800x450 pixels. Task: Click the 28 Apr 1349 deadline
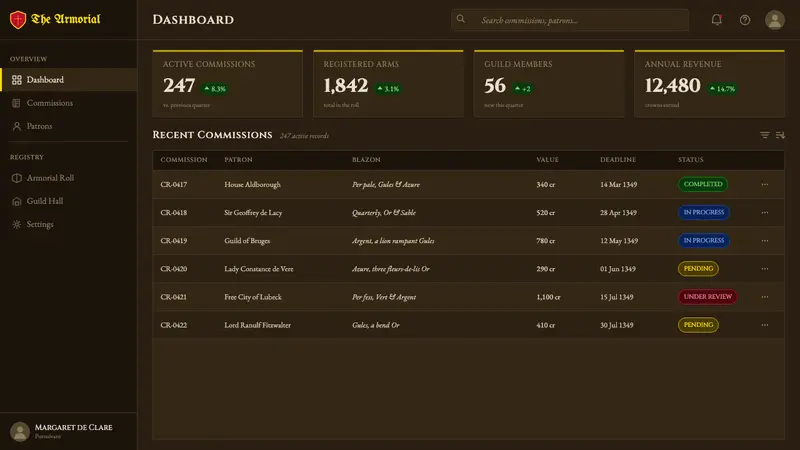[618, 213]
